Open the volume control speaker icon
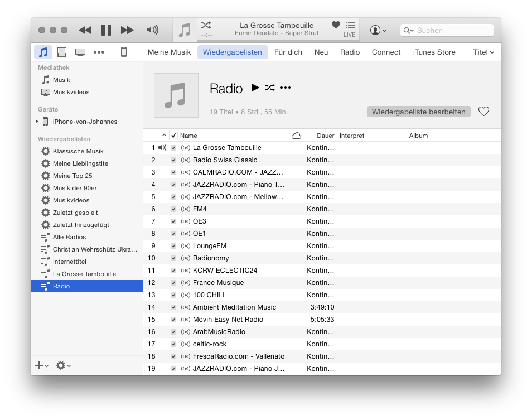The height and width of the screenshot is (420, 532). [x=153, y=30]
